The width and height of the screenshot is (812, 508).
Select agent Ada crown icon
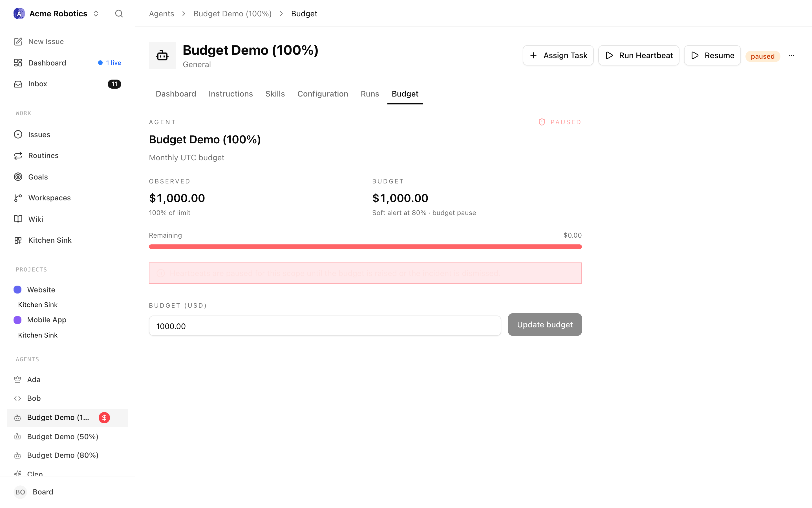tap(17, 379)
